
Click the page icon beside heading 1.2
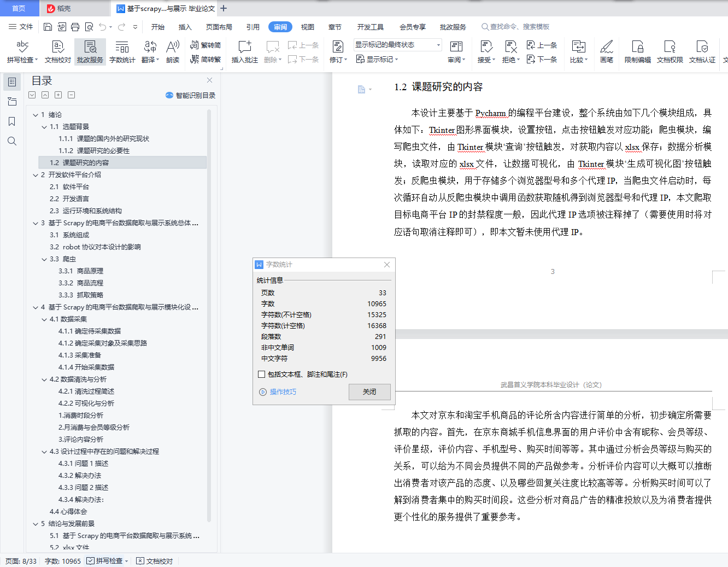361,89
